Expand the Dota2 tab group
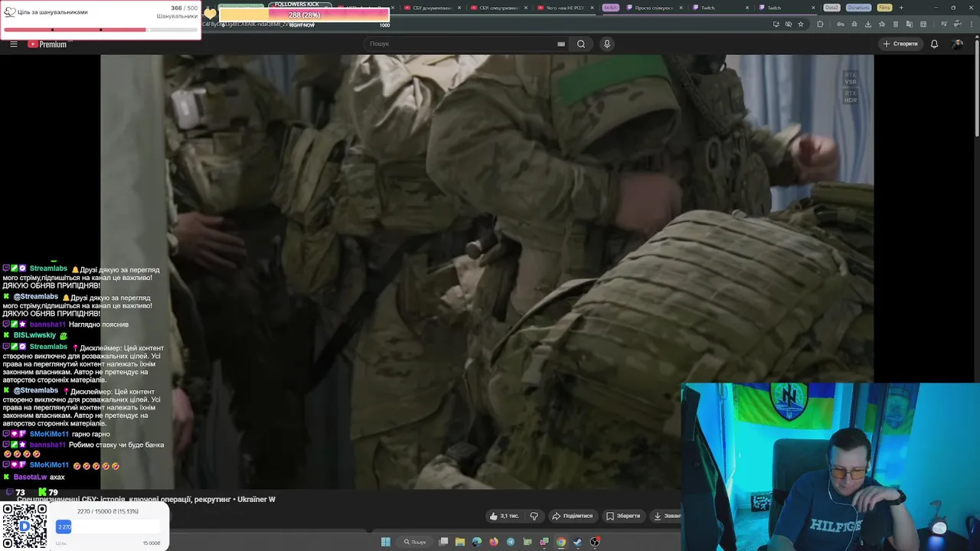 tap(831, 8)
